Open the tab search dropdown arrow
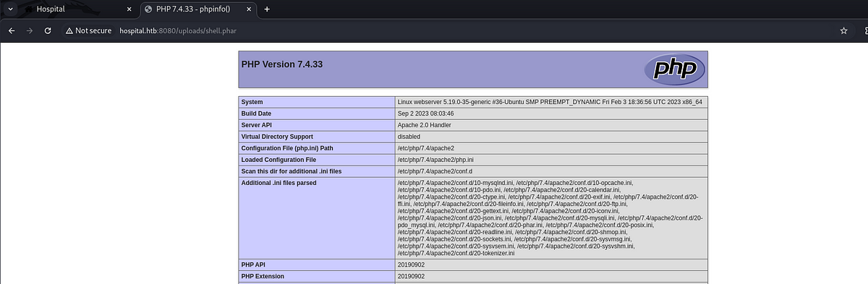Screen dimensions: 868x284 [10, 9]
